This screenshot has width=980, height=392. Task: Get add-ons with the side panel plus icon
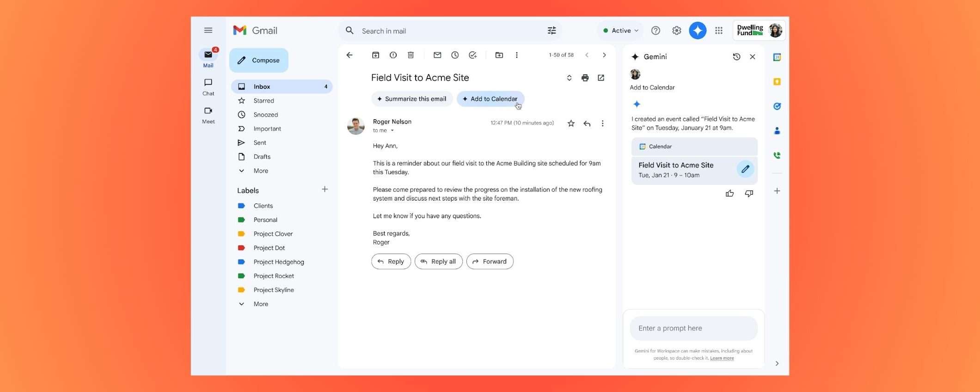click(777, 191)
